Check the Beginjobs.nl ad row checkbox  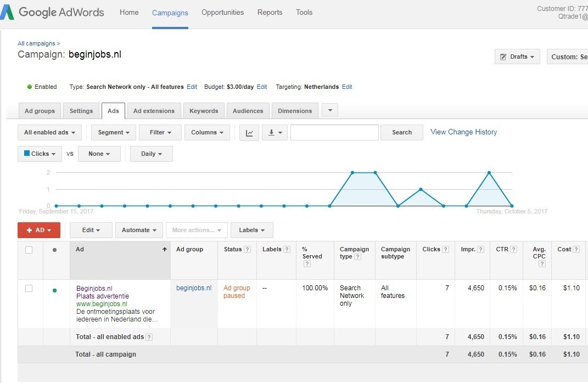[29, 289]
